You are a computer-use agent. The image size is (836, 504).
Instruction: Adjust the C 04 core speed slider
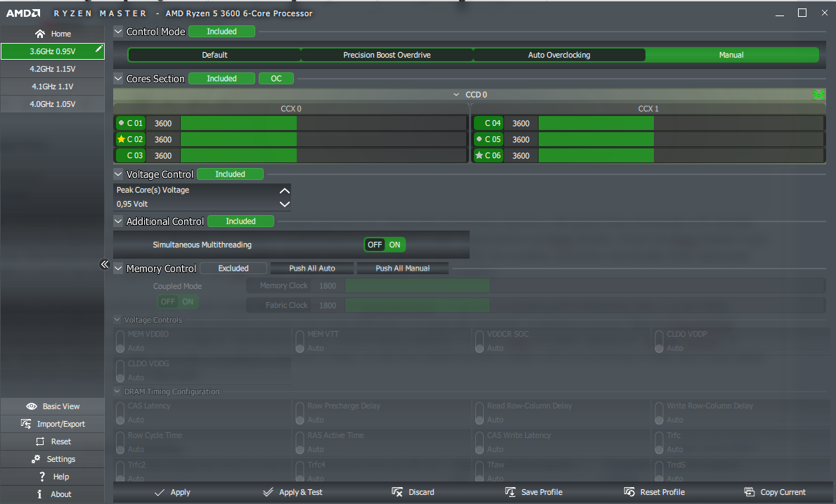pos(681,123)
